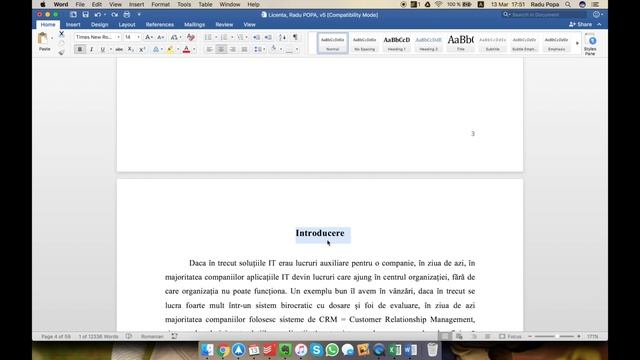Switch to Web Layout view in status bar

(459, 336)
